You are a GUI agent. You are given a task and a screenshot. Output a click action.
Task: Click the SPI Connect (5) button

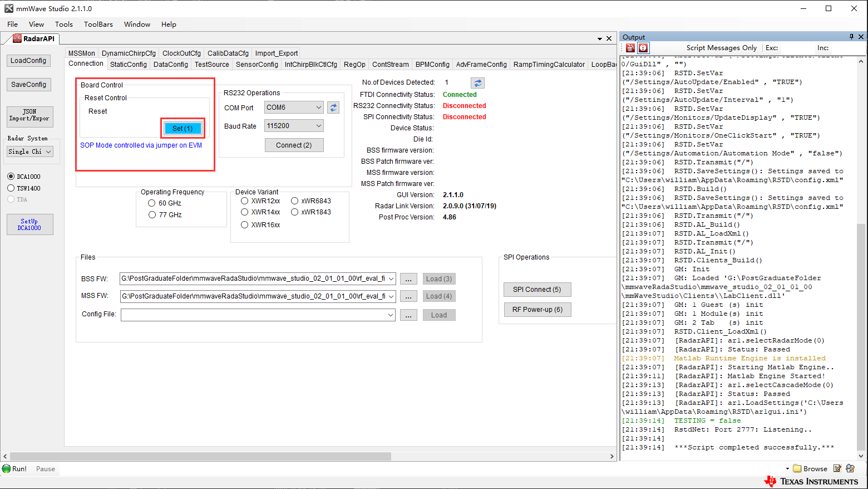[x=537, y=290]
